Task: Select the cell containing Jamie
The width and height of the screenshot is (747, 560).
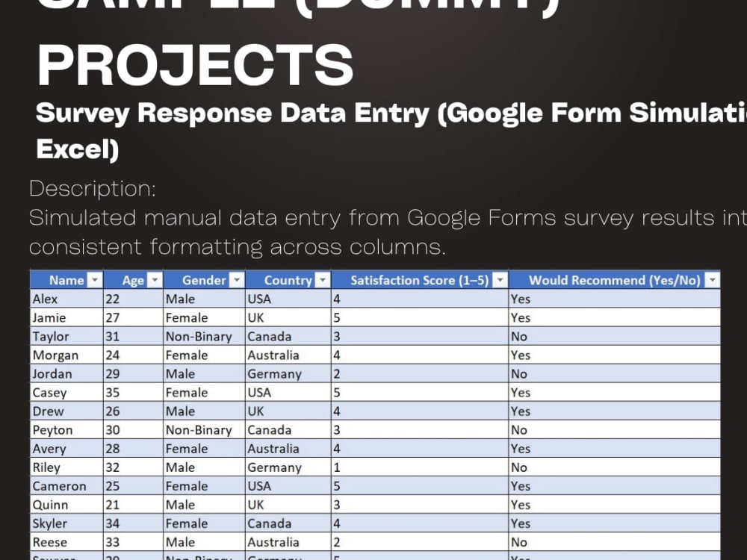Action: 66,317
